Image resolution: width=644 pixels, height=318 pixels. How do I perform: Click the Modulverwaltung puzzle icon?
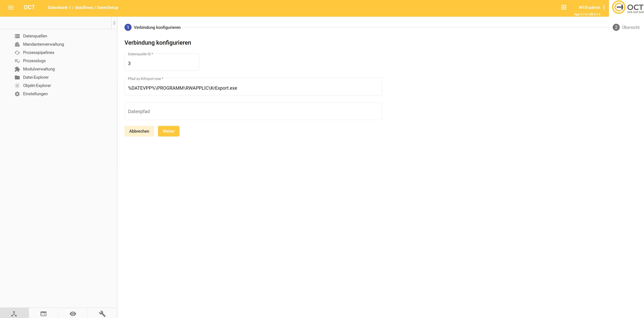pos(17,69)
